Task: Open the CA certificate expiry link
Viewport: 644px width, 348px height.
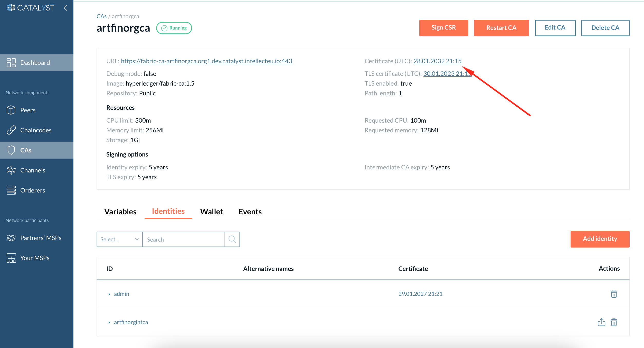Action: (437, 61)
